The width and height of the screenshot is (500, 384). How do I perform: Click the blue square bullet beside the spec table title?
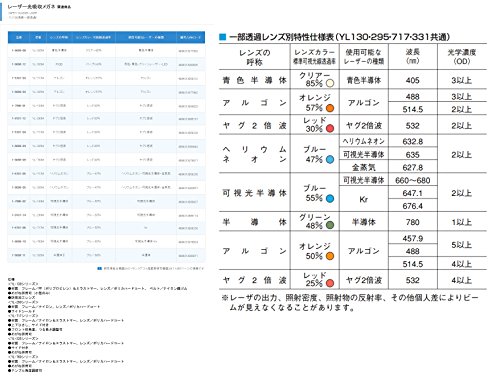(222, 37)
